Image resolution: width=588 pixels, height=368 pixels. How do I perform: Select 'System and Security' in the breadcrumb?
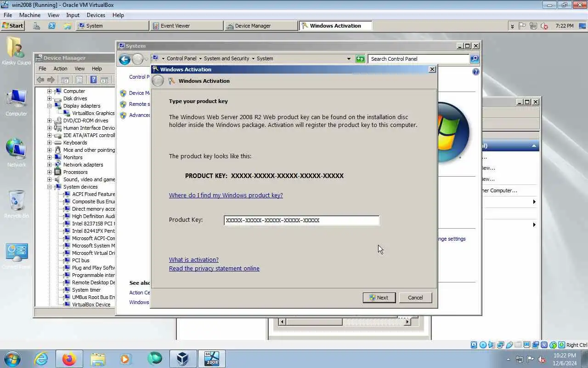pos(226,58)
